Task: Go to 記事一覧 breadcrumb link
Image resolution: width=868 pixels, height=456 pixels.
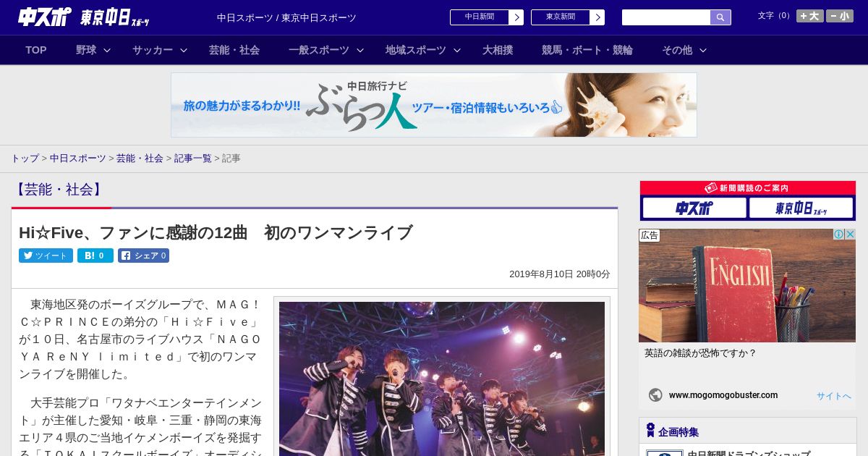Action: click(x=192, y=158)
